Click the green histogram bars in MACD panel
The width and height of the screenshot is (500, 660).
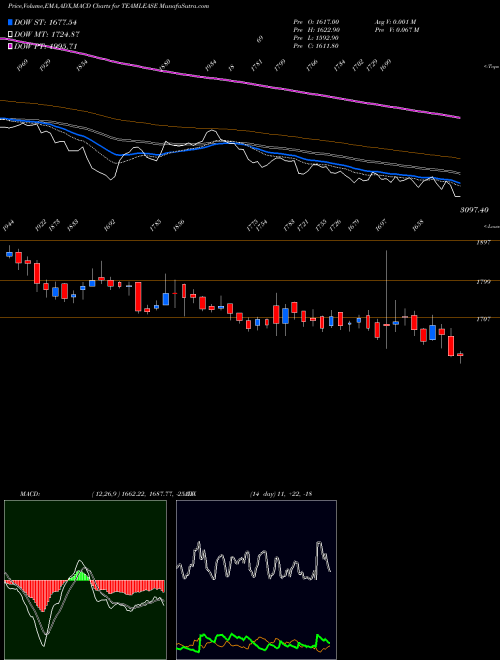tap(80, 576)
